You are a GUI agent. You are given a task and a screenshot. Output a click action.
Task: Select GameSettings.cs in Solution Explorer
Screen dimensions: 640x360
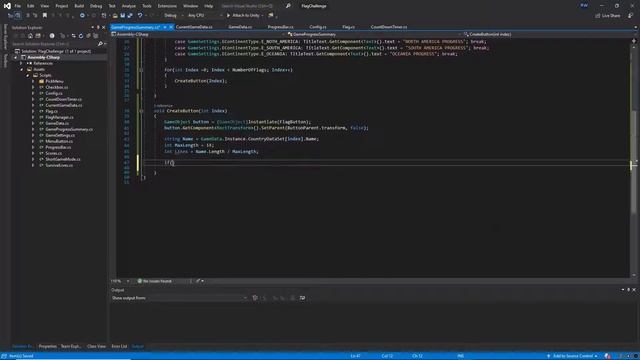(x=60, y=135)
